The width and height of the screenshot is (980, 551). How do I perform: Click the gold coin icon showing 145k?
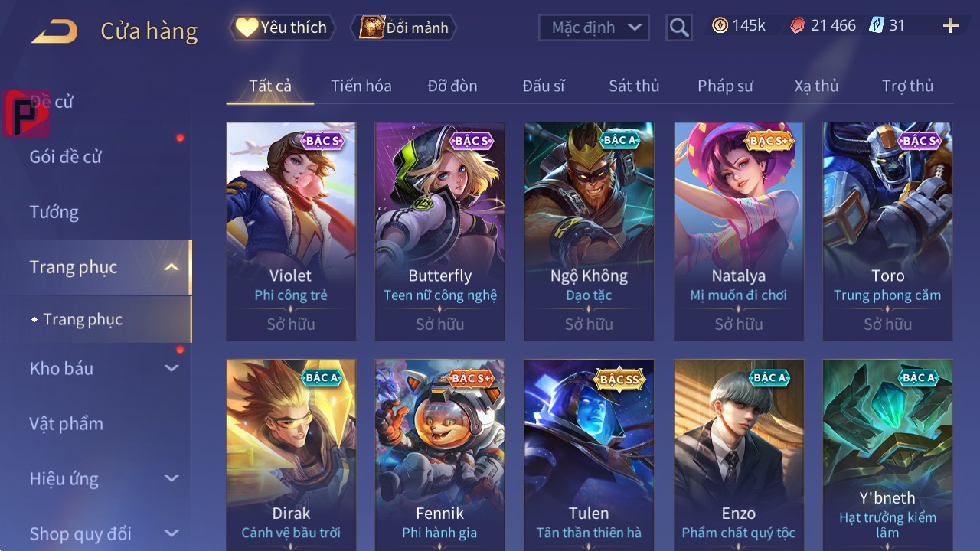click(x=720, y=25)
